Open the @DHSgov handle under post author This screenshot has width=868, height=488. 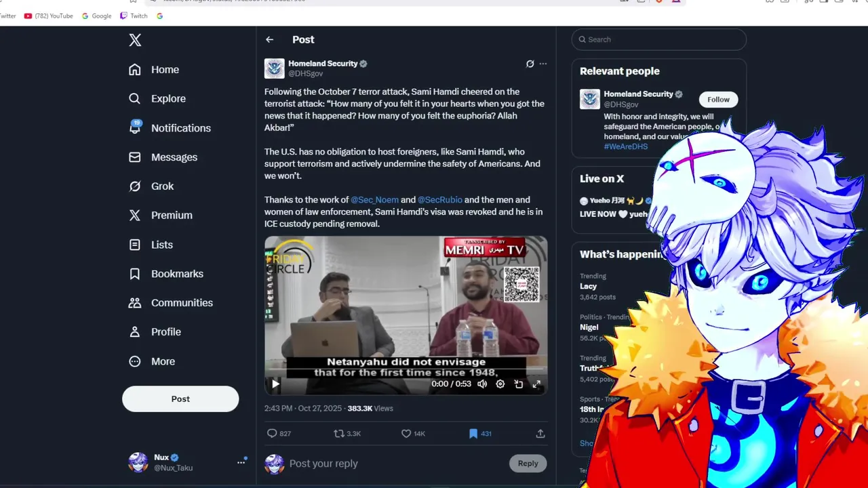tap(306, 74)
